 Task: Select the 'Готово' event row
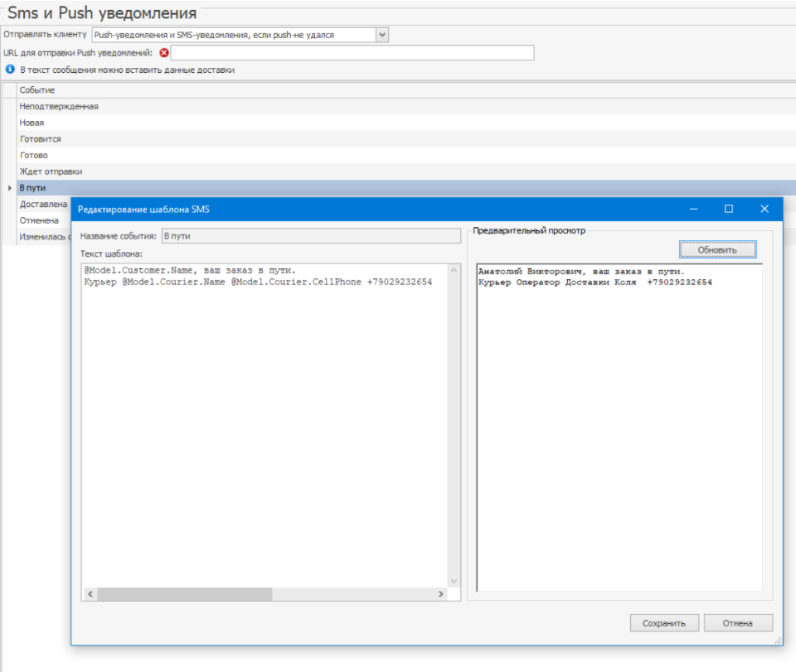(34, 155)
